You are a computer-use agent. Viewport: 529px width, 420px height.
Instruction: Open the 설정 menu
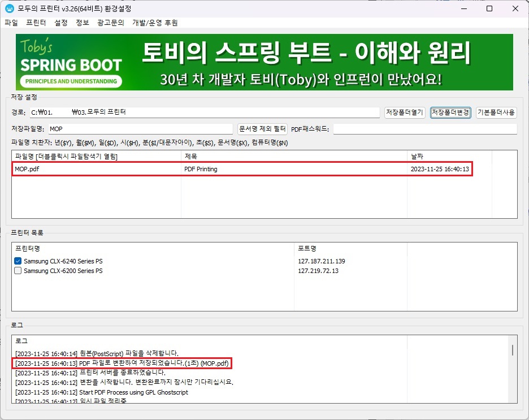pos(60,23)
